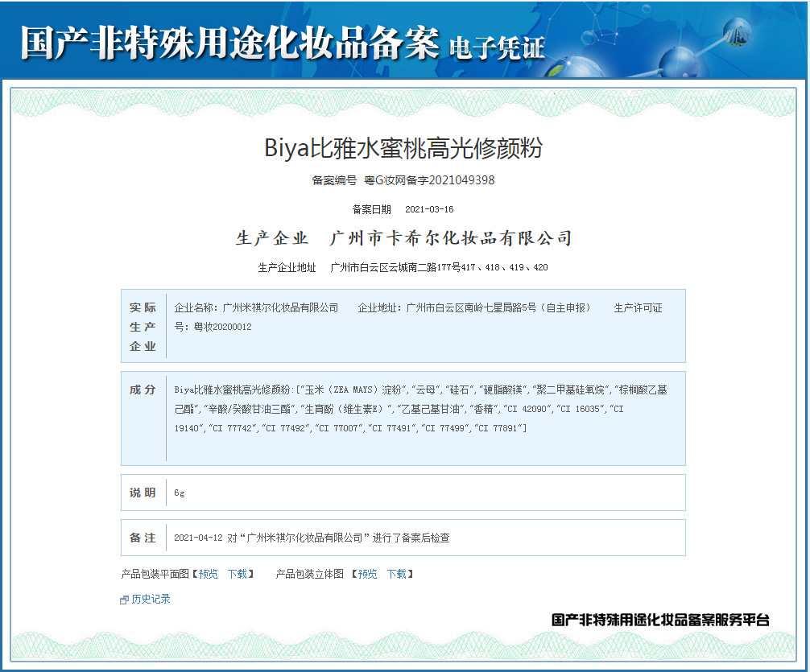810x672 pixels.
Task: Click the 产品包装平面图 label
Action: pyautogui.click(x=155, y=574)
